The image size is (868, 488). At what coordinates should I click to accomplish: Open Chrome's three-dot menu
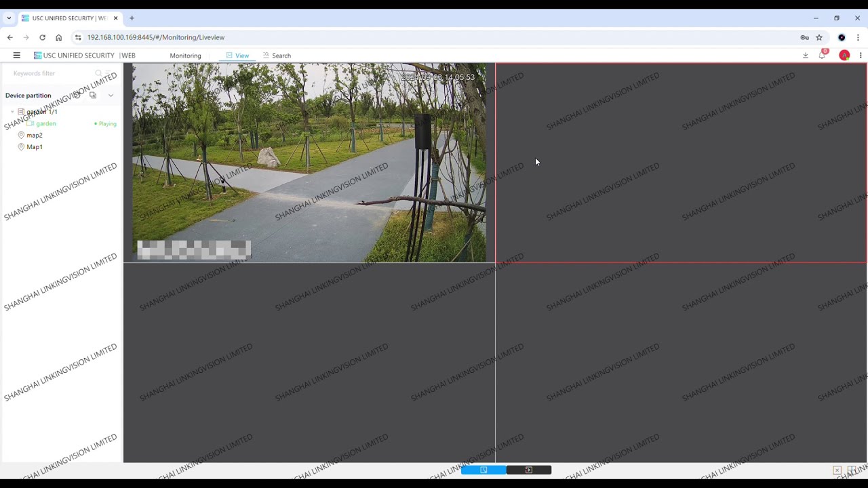pos(858,37)
